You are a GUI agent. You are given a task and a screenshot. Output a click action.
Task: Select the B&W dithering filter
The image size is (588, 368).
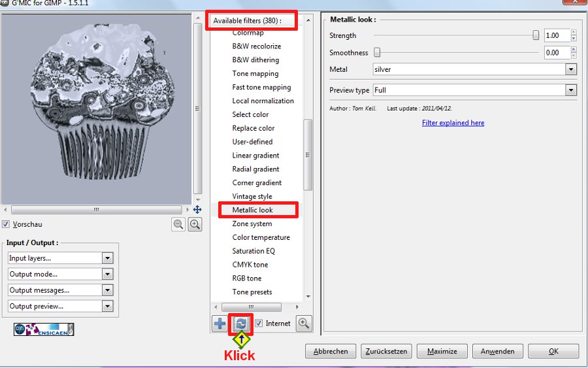pyautogui.click(x=255, y=59)
